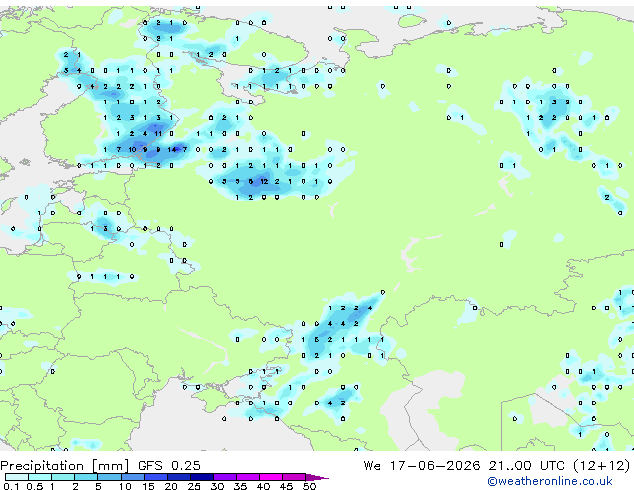The width and height of the screenshot is (634, 490).
Task: Click the legend value '35'
Action: click(x=240, y=486)
